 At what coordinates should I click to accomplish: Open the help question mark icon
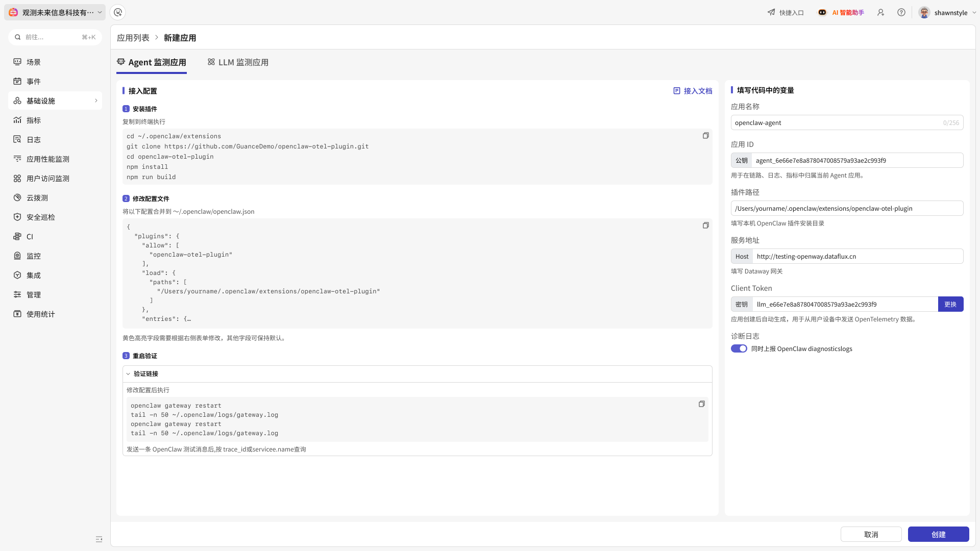901,12
